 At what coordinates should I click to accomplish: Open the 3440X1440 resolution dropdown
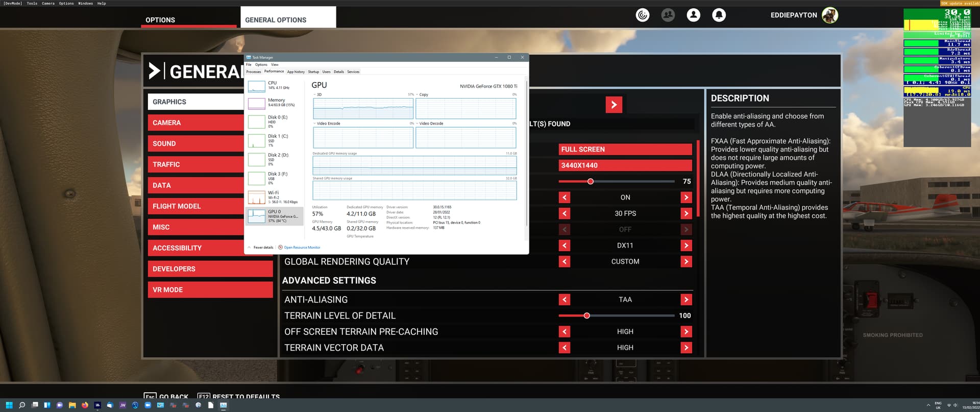coord(625,165)
